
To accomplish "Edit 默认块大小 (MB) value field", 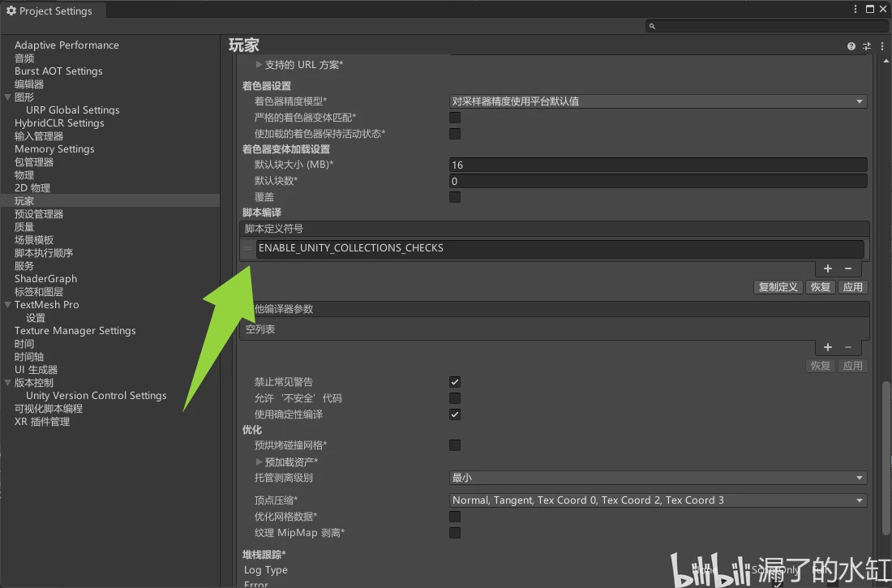I will [658, 165].
